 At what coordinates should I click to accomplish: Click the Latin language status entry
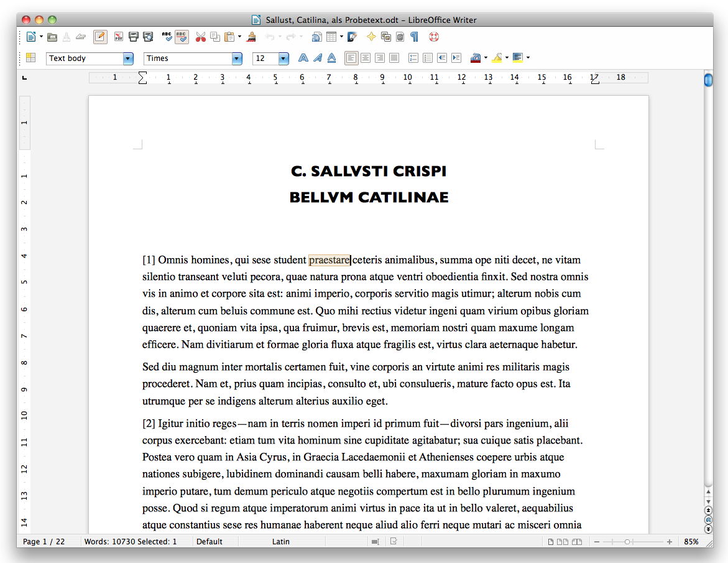pos(281,542)
